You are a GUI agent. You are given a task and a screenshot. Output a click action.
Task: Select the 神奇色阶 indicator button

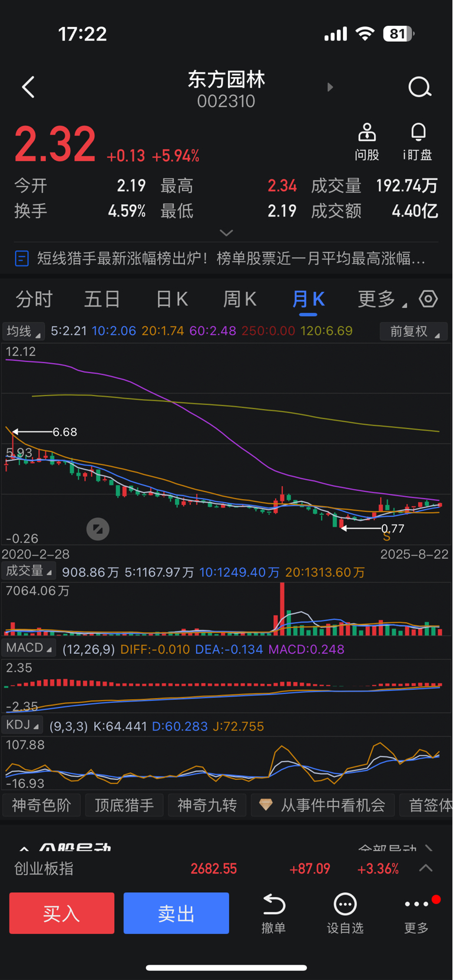click(x=41, y=805)
